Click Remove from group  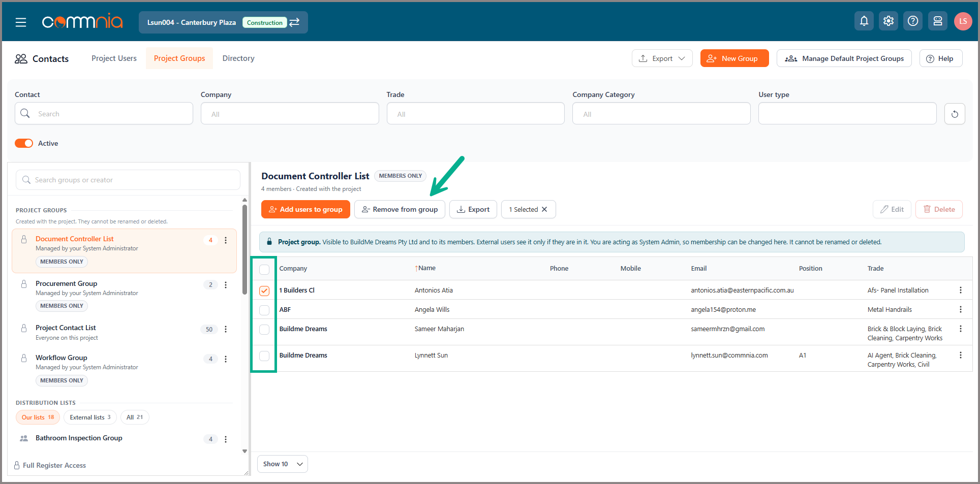(x=400, y=209)
